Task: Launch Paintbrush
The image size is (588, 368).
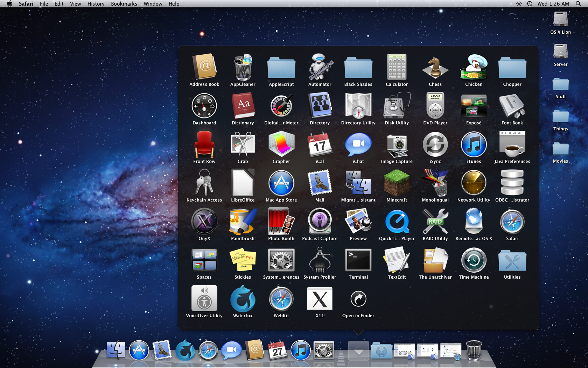Action: coord(243,221)
